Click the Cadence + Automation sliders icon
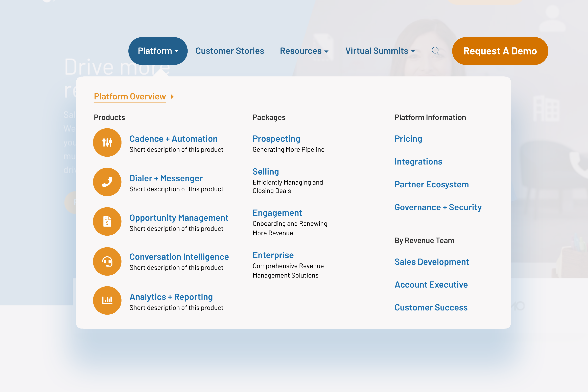Viewport: 588px width, 392px height. pyautogui.click(x=107, y=142)
